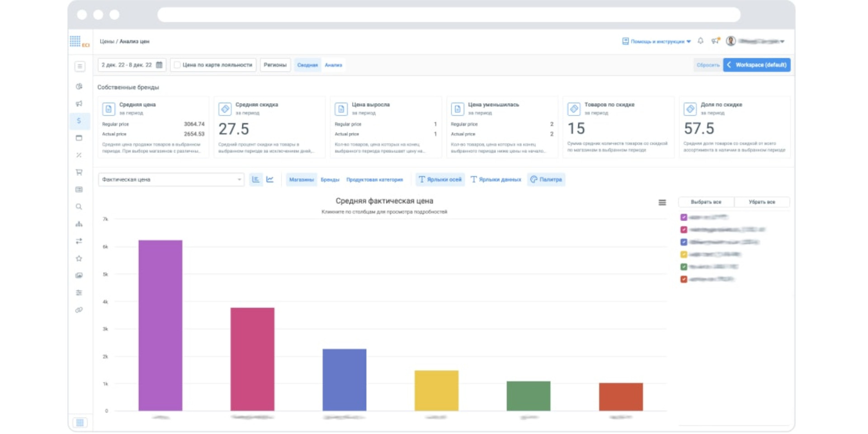
Task: Select the Бренды tab
Action: tap(330, 179)
